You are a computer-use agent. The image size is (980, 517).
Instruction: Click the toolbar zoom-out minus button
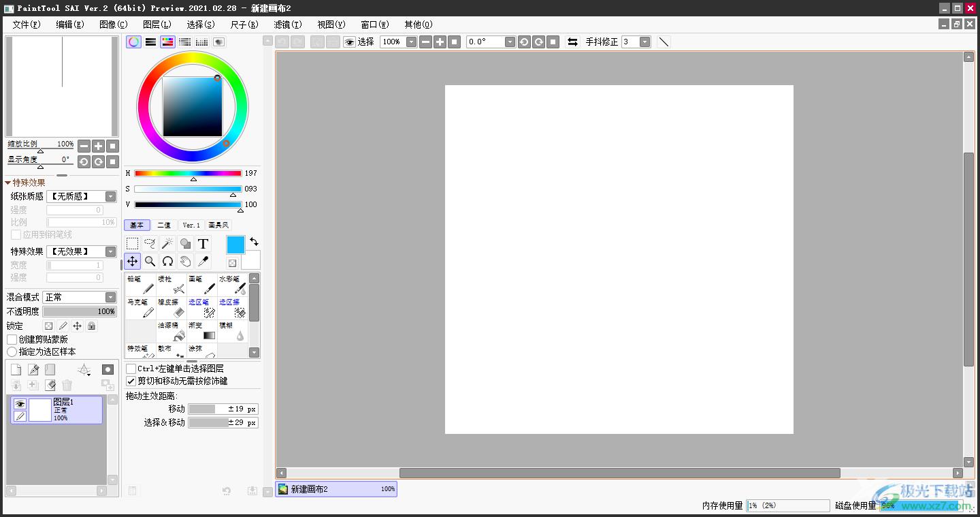(425, 42)
